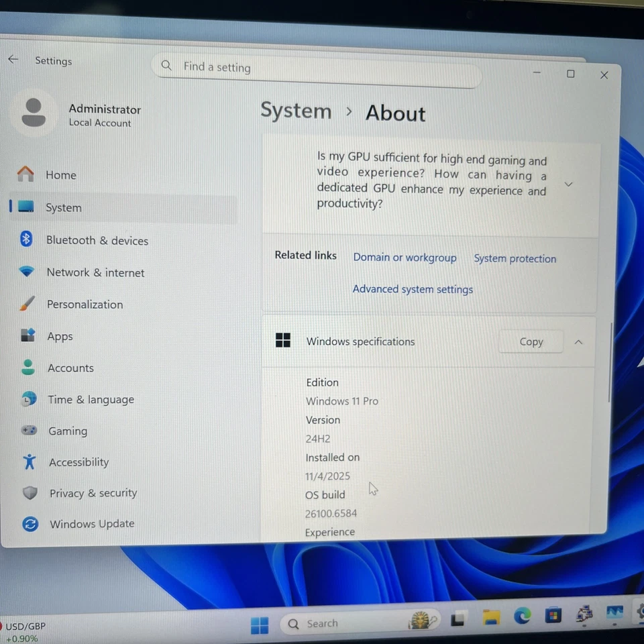Go to Network & internet settings
The image size is (644, 644).
point(96,272)
